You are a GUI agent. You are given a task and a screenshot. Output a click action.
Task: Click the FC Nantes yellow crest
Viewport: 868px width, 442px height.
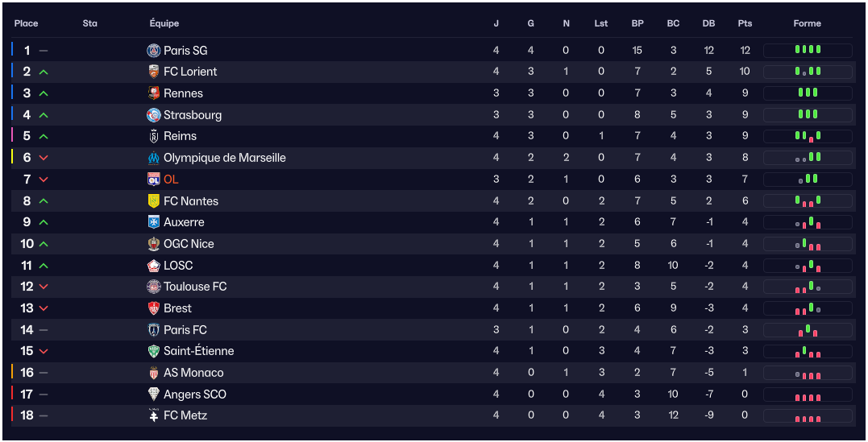pyautogui.click(x=154, y=201)
